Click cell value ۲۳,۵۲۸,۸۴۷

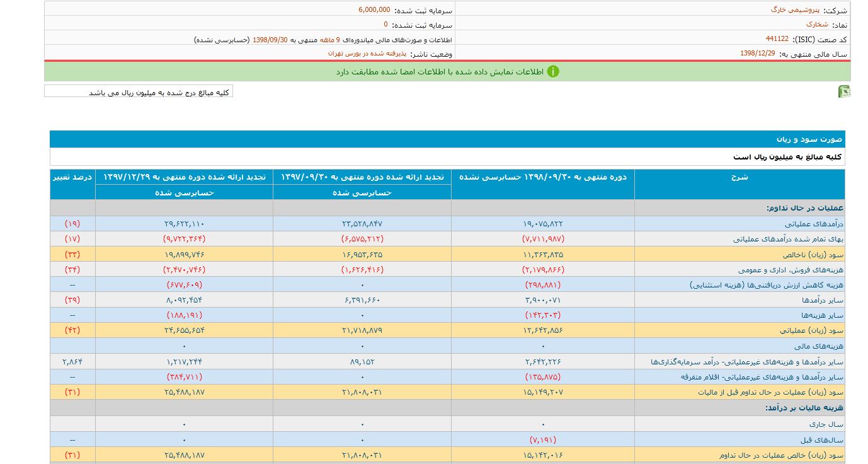click(362, 224)
